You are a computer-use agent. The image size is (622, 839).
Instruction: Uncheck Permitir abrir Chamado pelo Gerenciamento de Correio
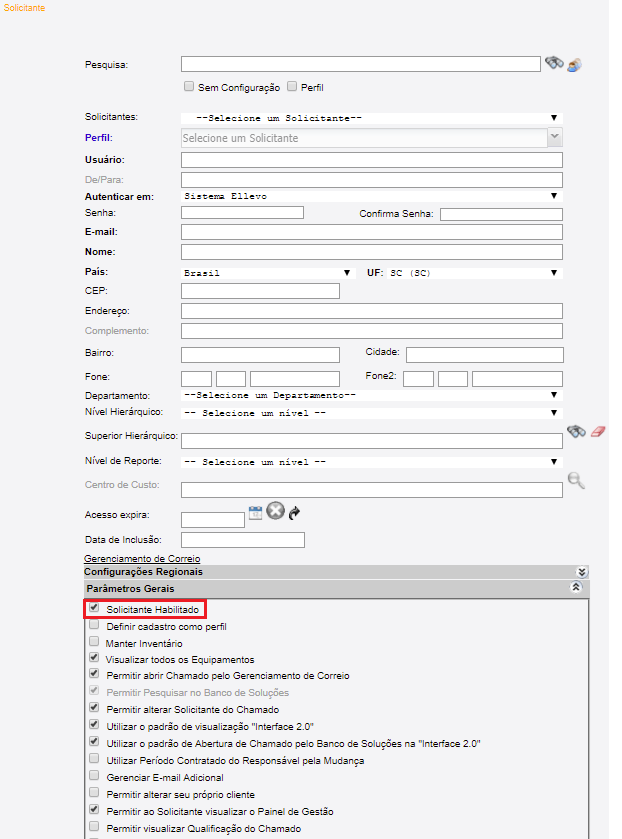point(94,674)
